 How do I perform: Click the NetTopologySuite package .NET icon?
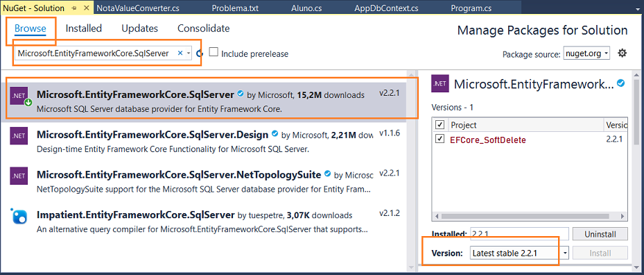pos(19,176)
